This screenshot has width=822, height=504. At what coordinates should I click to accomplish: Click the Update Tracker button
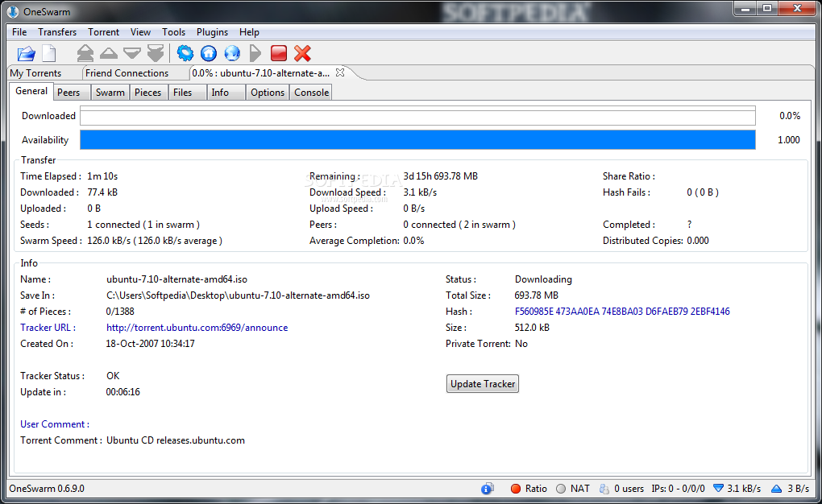(x=482, y=384)
